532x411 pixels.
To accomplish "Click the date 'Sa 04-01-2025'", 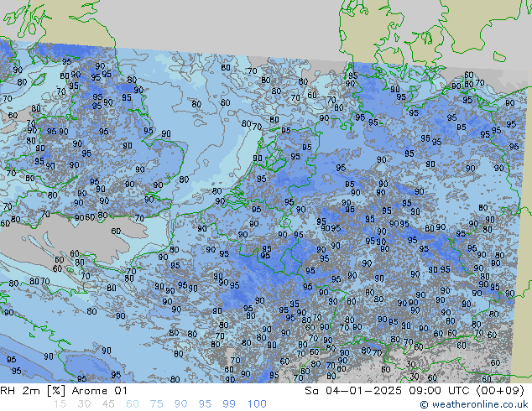I will pyautogui.click(x=353, y=391).
